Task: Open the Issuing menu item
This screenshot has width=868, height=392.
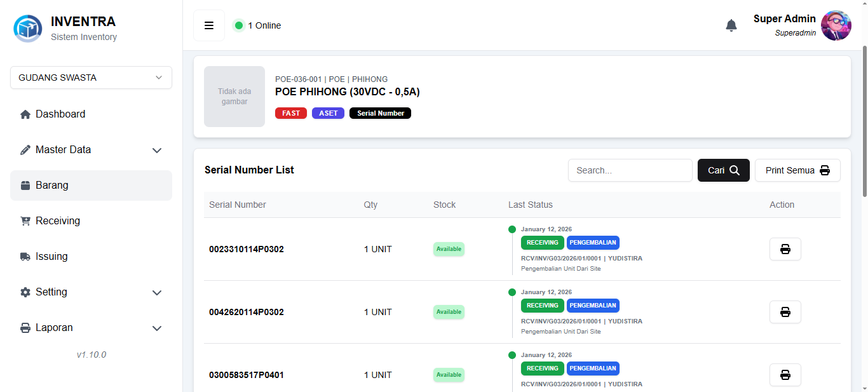Action: click(x=91, y=257)
